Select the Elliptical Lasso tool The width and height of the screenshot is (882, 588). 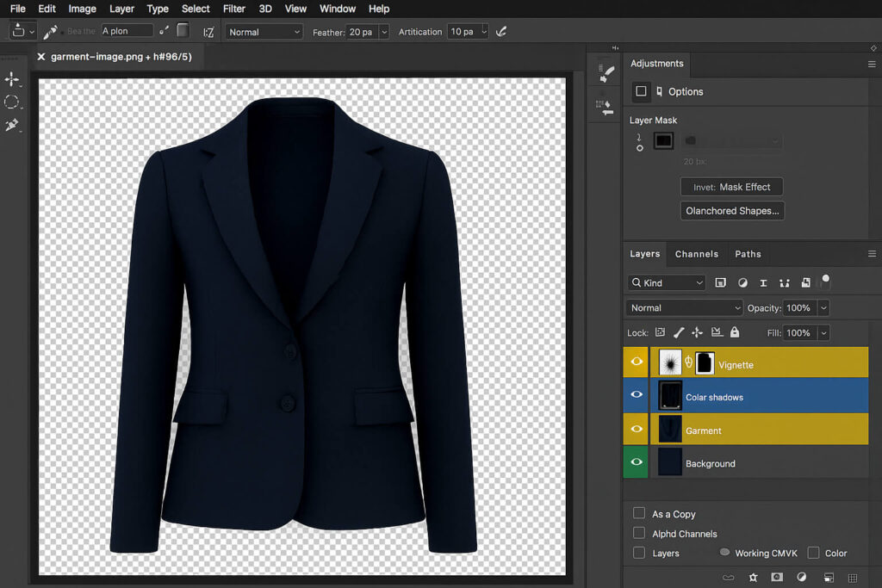[x=12, y=102]
